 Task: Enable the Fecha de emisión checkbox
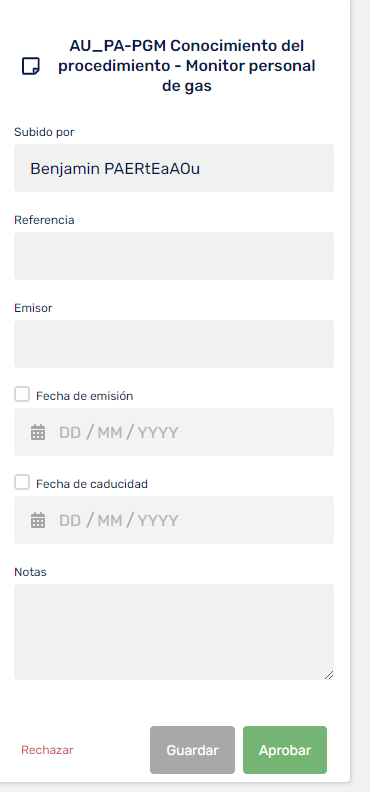(x=22, y=394)
